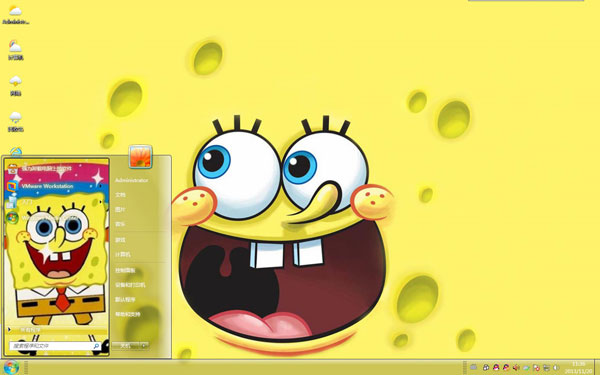
Task: Expand the shutdown options arrow
Action: (x=144, y=346)
